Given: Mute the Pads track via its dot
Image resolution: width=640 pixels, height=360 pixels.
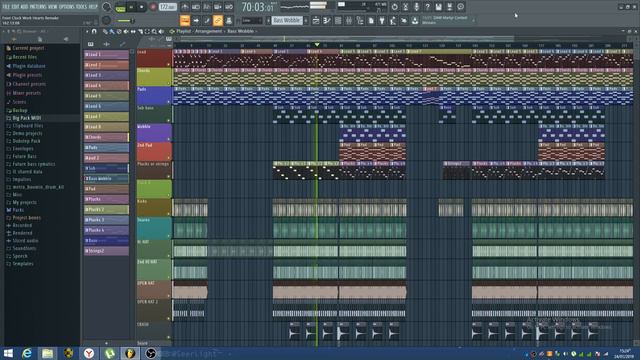Looking at the screenshot, I should pos(169,102).
